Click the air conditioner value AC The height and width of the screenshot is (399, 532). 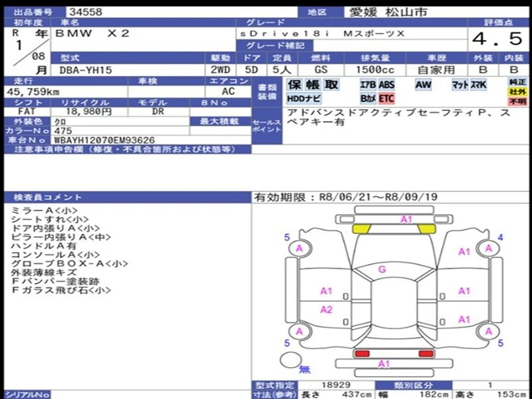pyautogui.click(x=228, y=91)
